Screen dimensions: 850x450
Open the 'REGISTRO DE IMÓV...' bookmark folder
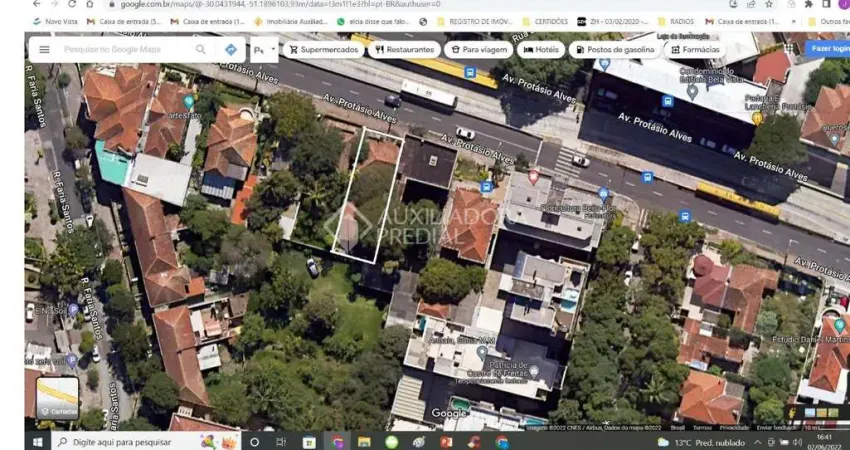click(x=474, y=22)
